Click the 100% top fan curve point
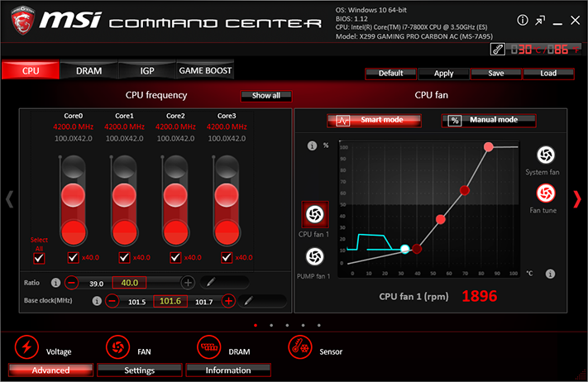 (x=488, y=147)
